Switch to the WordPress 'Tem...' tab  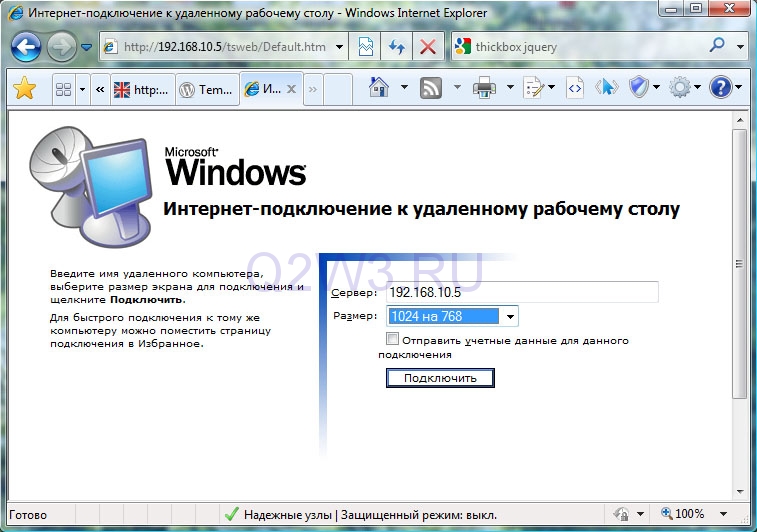point(206,89)
